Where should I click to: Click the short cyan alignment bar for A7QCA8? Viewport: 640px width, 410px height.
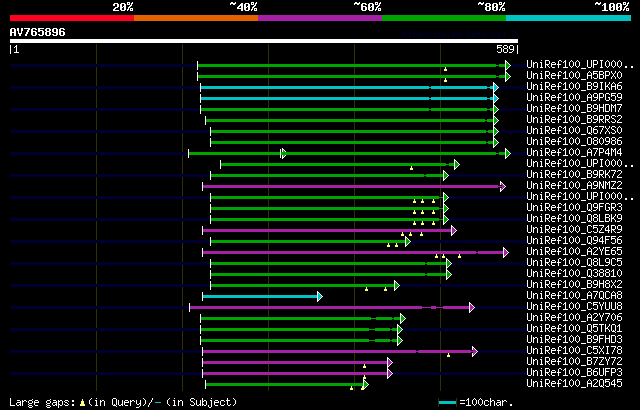[x=262, y=297]
